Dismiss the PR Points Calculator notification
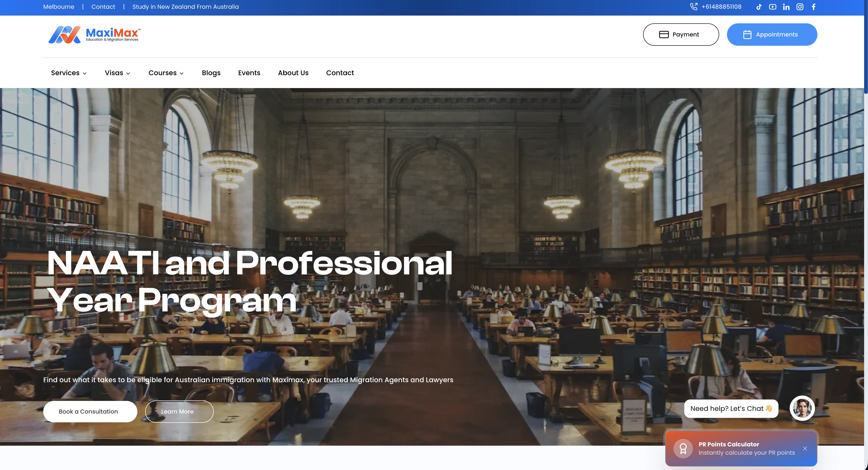Image resolution: width=868 pixels, height=470 pixels. tap(805, 448)
